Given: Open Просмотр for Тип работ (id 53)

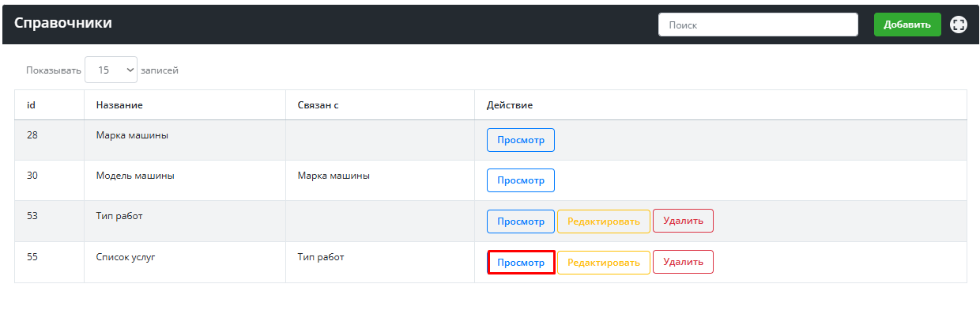Looking at the screenshot, I should tap(520, 221).
